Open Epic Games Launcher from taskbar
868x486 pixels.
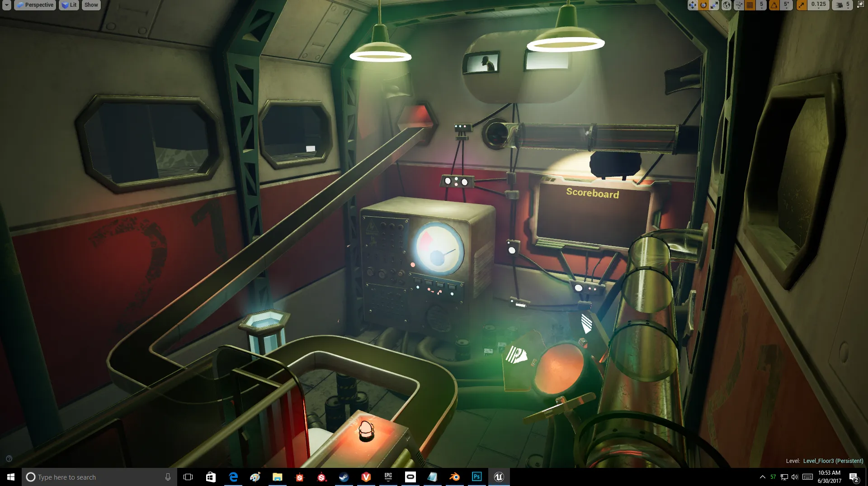388,477
